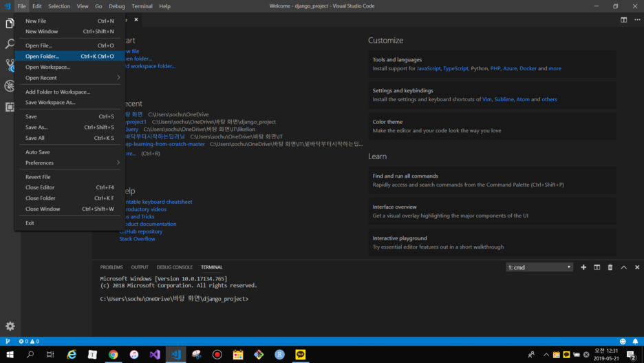Open the Manage gear menu

tap(10, 326)
